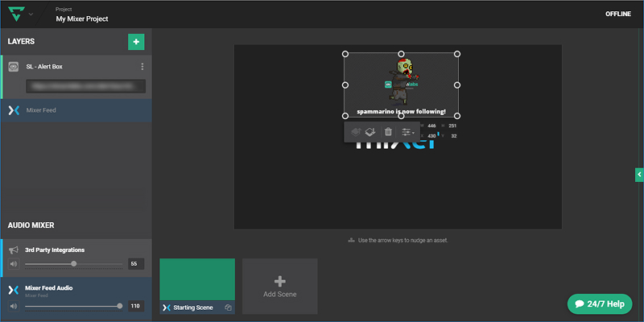Expand the right side panel arrow

(x=639, y=175)
